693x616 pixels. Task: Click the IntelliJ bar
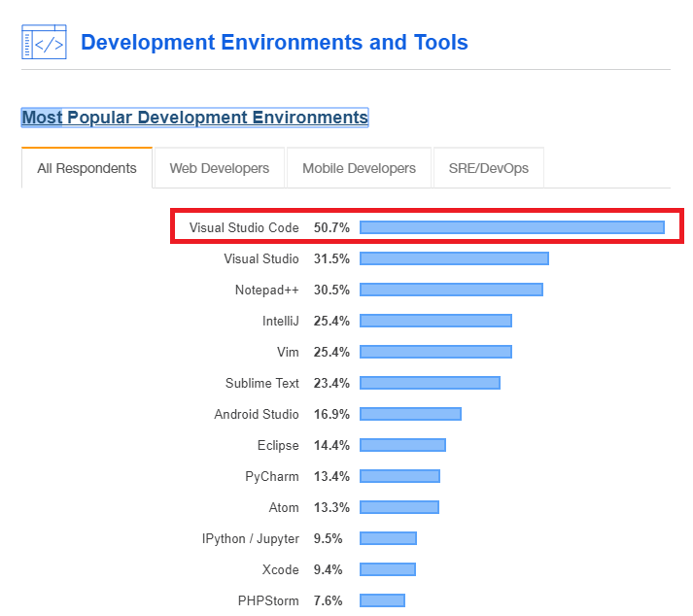coord(435,321)
